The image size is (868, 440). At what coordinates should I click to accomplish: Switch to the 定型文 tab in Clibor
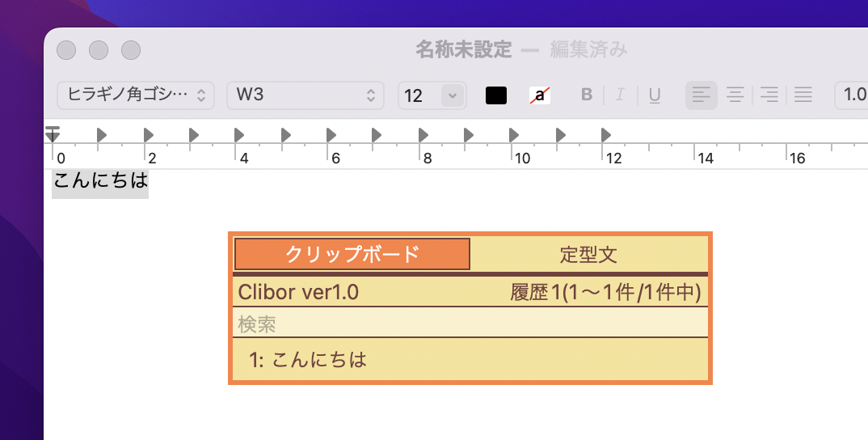588,254
